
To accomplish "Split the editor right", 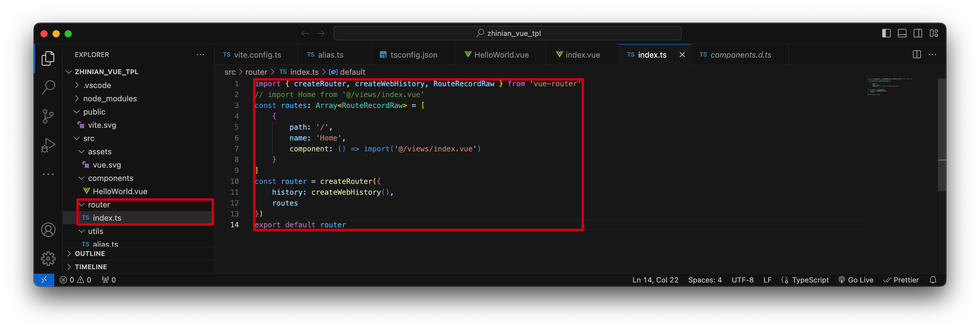I will pos(917,54).
